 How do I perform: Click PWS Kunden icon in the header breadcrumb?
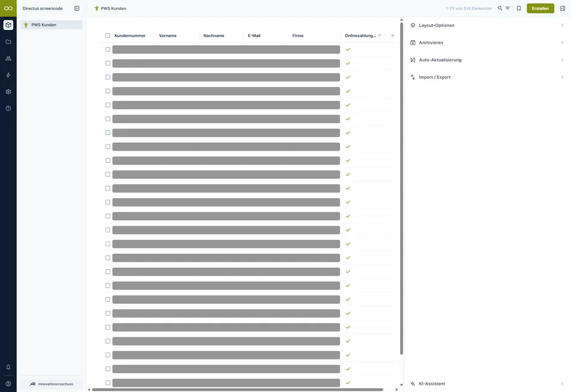97,8
